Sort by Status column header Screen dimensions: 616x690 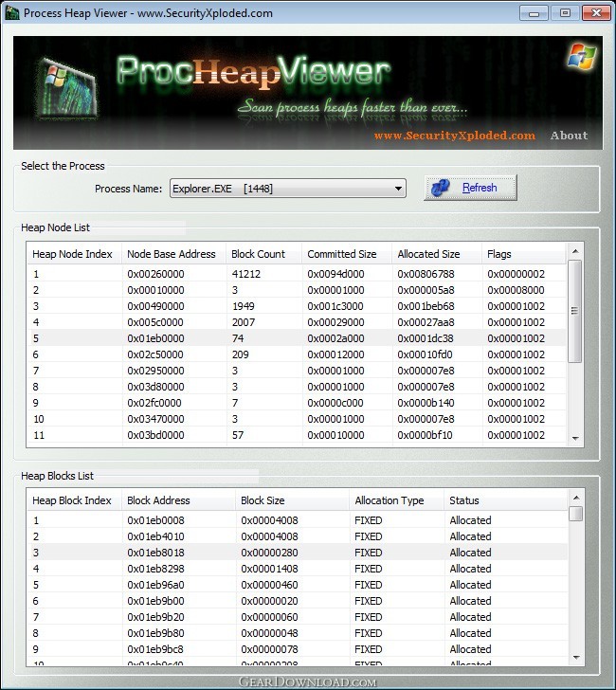pyautogui.click(x=506, y=500)
